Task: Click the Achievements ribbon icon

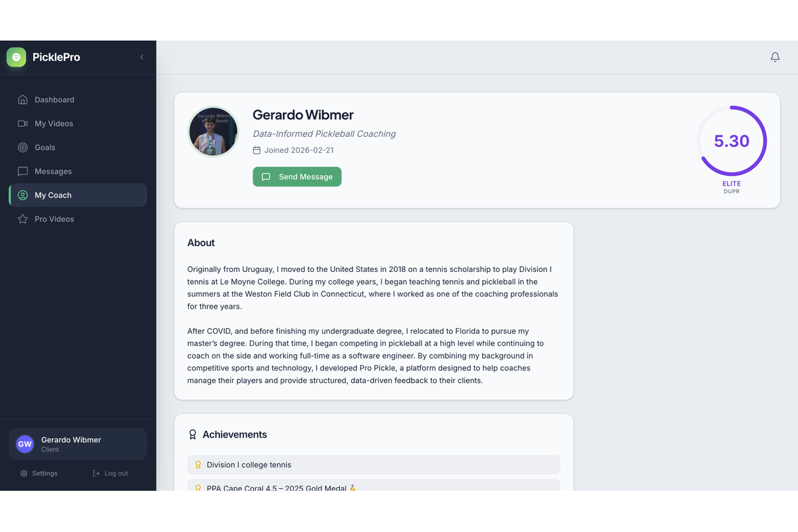Action: (193, 435)
